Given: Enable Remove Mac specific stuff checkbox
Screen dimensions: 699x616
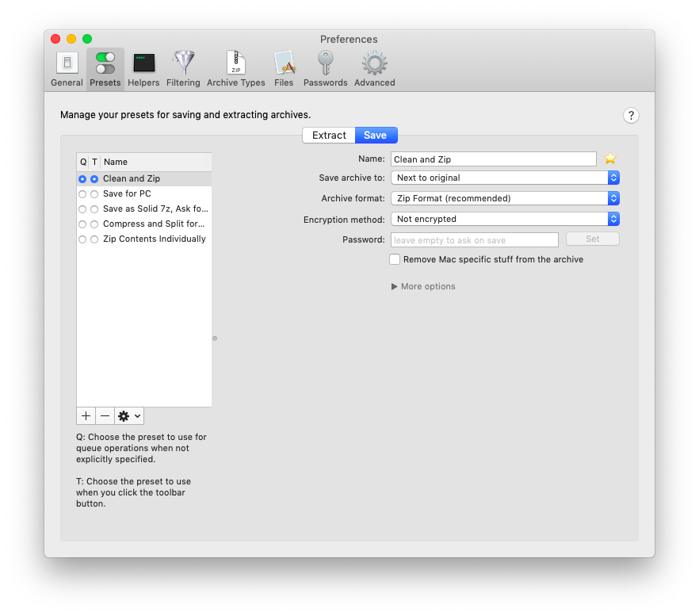Looking at the screenshot, I should [395, 259].
